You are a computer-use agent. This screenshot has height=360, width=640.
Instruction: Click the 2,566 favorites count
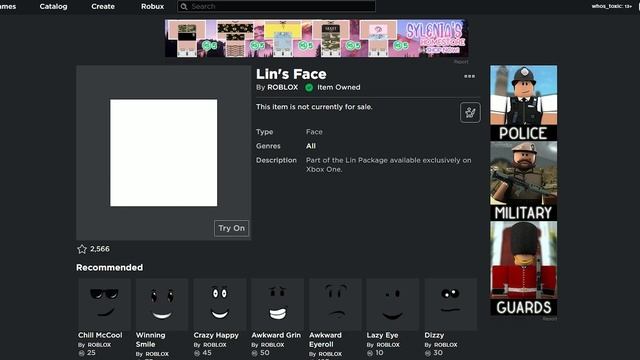pyautogui.click(x=100, y=249)
